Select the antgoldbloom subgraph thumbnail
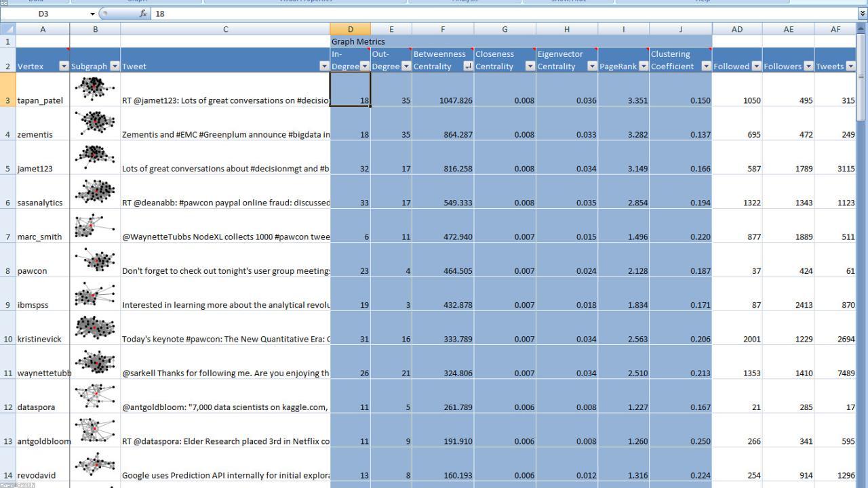The width and height of the screenshot is (868, 488). (x=95, y=430)
